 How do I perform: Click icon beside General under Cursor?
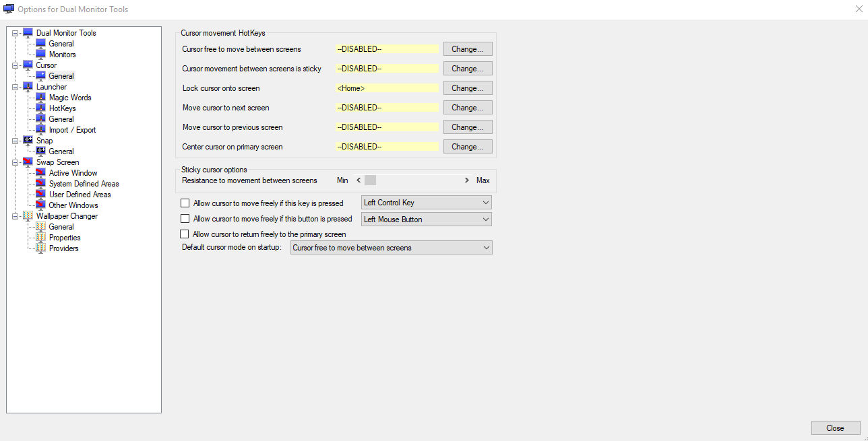(x=40, y=76)
